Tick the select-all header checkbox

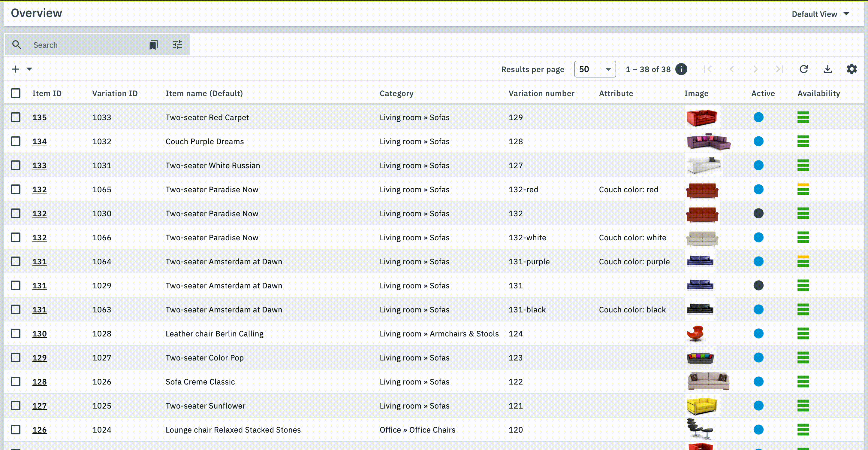(x=16, y=93)
